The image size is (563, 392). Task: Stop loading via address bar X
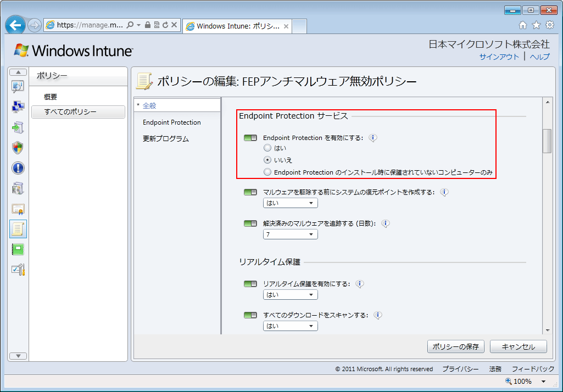click(x=174, y=25)
